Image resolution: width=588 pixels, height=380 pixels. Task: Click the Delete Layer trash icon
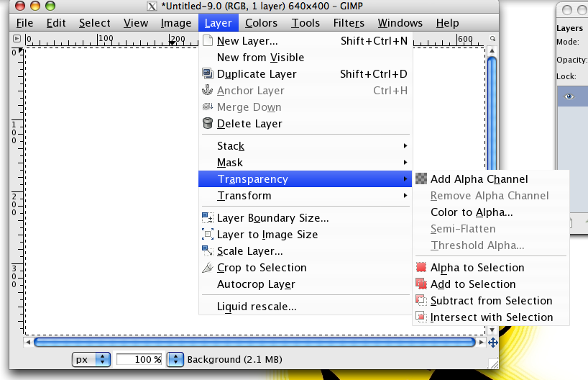(207, 123)
